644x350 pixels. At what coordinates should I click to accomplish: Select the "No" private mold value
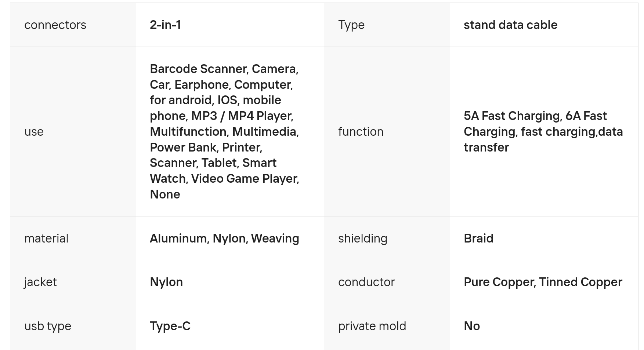(472, 326)
